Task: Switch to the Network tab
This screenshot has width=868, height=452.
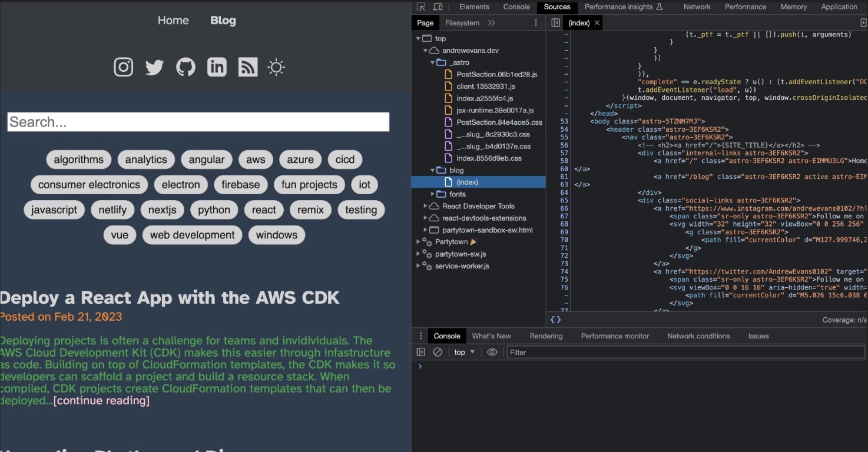Action: (x=697, y=7)
